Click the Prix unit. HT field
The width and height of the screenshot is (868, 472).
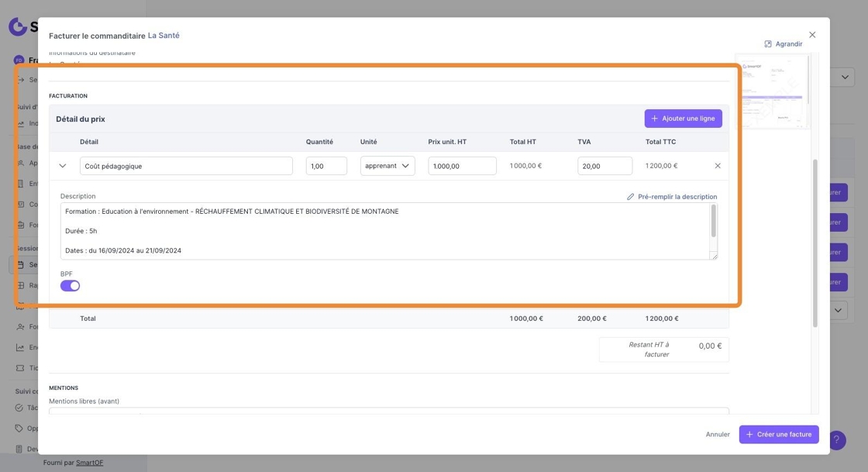click(462, 166)
